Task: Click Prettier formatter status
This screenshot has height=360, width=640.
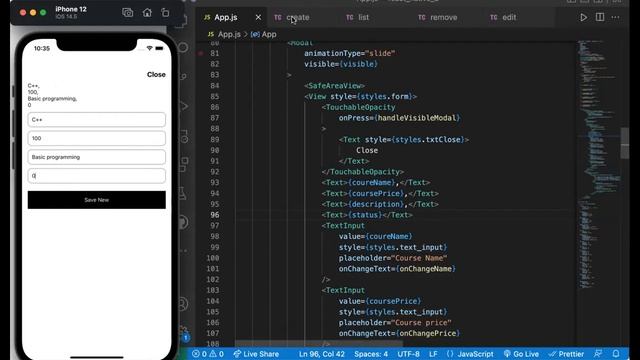Action: (566, 354)
